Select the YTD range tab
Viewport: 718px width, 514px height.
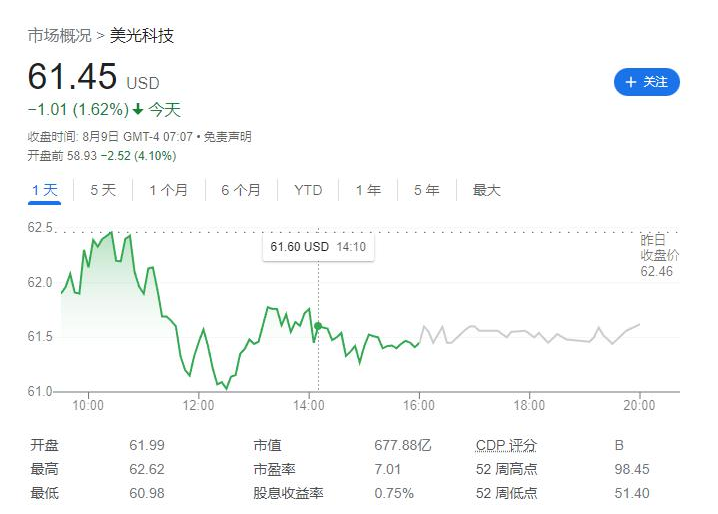(308, 190)
